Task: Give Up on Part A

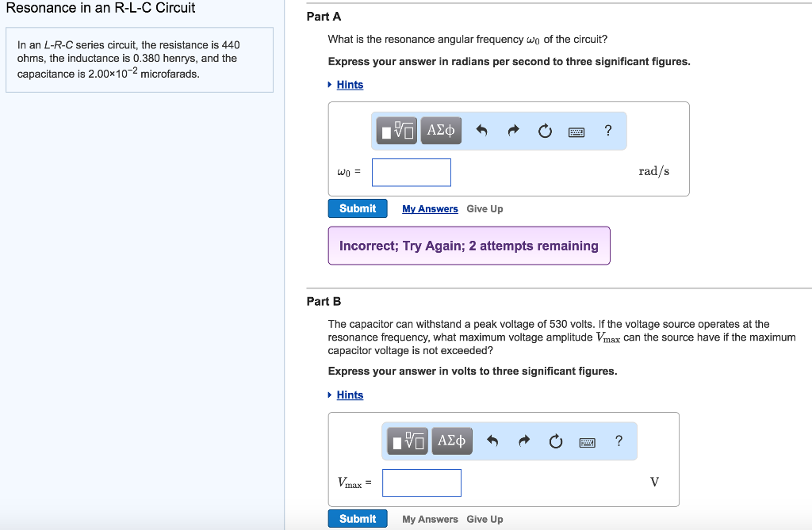Action: pyautogui.click(x=485, y=208)
